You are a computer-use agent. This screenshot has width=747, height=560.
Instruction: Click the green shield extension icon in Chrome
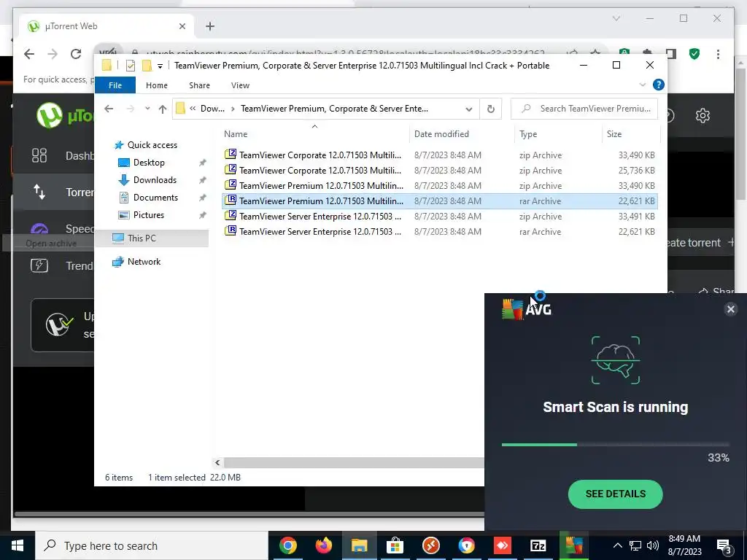[x=694, y=54]
